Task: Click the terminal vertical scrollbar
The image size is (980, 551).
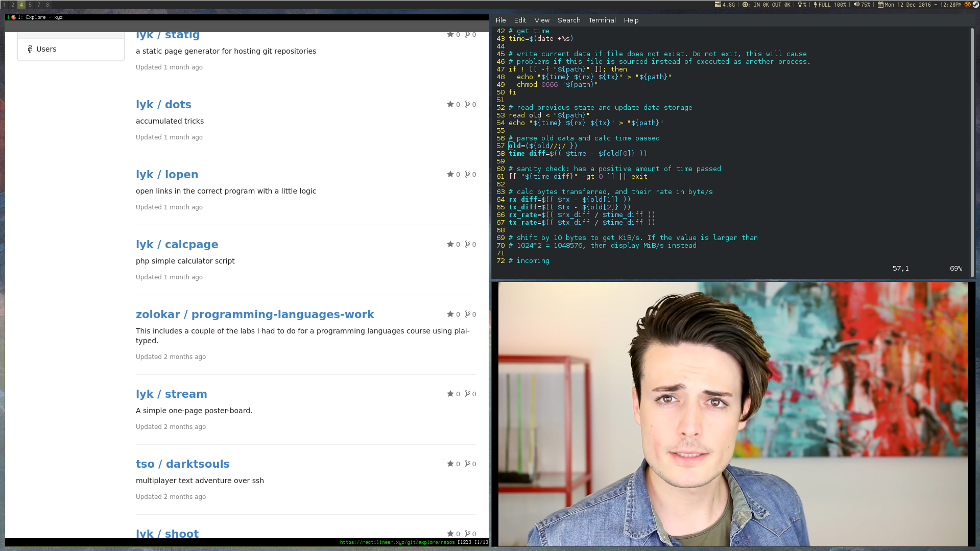Action: 972,152
